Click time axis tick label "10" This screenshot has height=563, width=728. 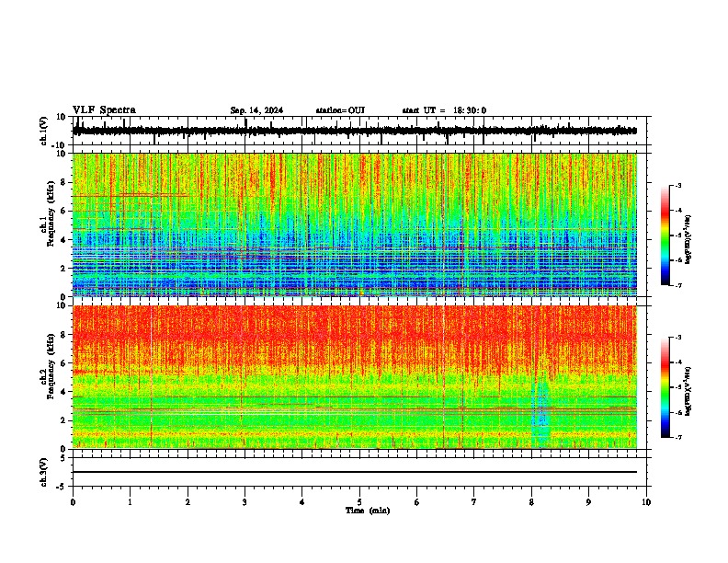646,502
